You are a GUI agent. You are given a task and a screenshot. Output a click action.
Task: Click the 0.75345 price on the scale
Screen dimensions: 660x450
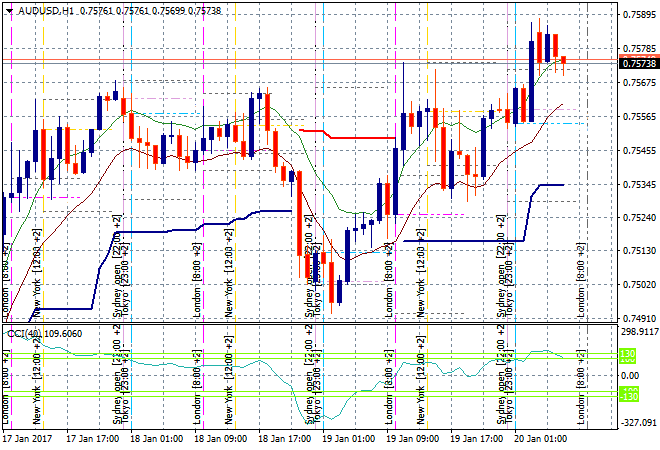pyautogui.click(x=638, y=185)
